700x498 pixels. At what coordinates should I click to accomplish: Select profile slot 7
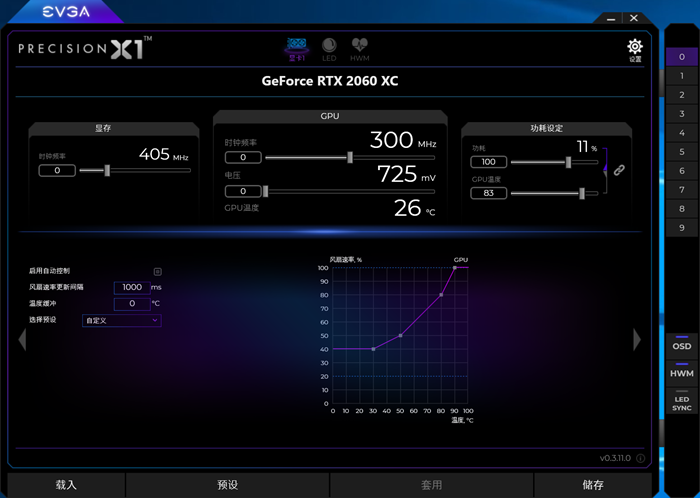682,190
